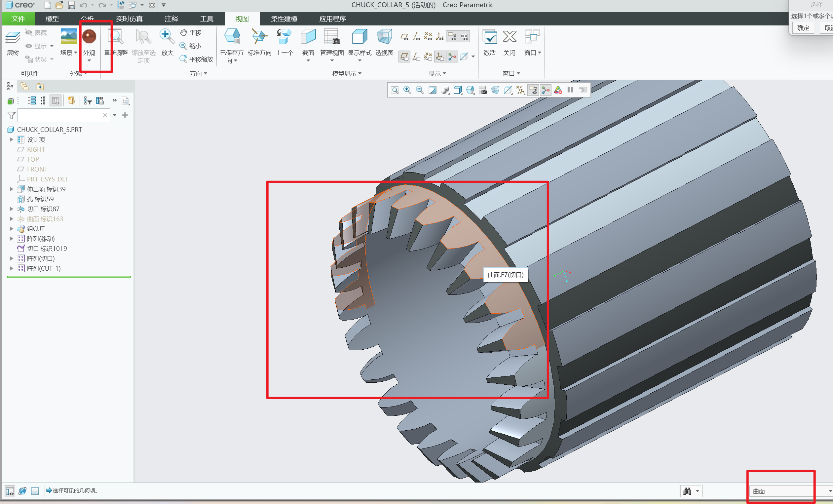The image size is (833, 504).
Task: Click the 确定 button in selection dialog
Action: (x=803, y=28)
